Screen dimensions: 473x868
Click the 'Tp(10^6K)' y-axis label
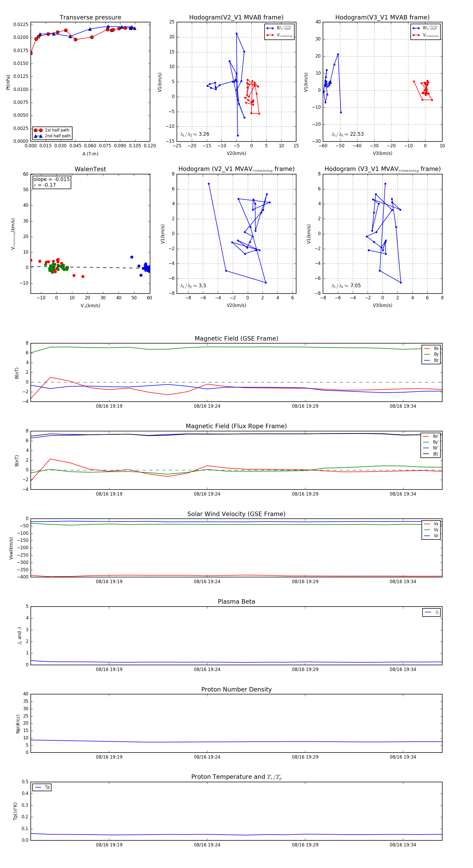click(x=16, y=811)
